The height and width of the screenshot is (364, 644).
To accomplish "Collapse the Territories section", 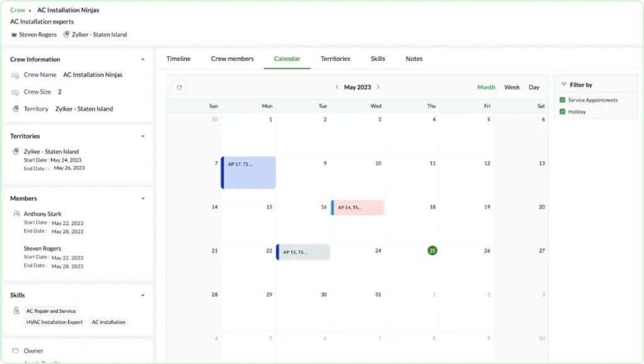I will coord(143,136).
